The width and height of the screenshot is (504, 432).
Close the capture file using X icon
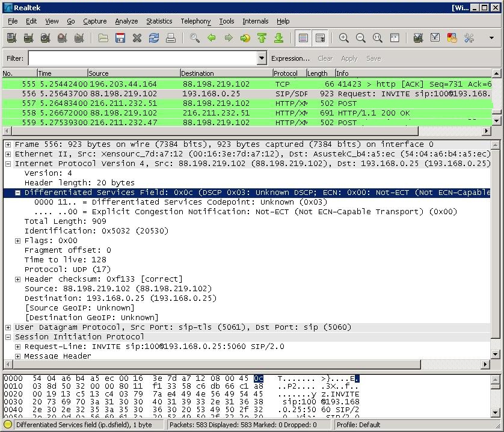click(137, 38)
